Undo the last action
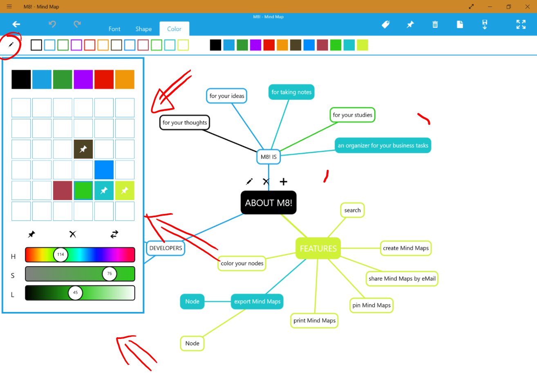Viewport: 537px width, 392px height. point(52,24)
